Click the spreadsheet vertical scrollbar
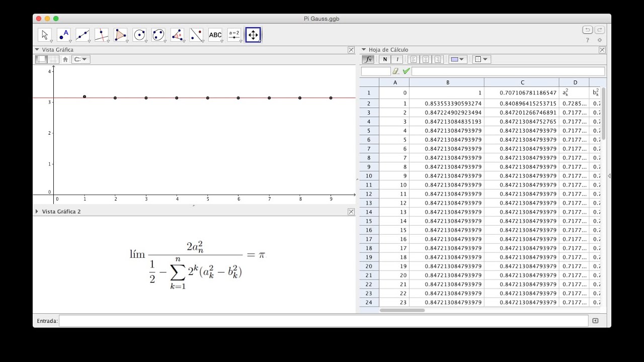This screenshot has height=362, width=644. pos(603,114)
